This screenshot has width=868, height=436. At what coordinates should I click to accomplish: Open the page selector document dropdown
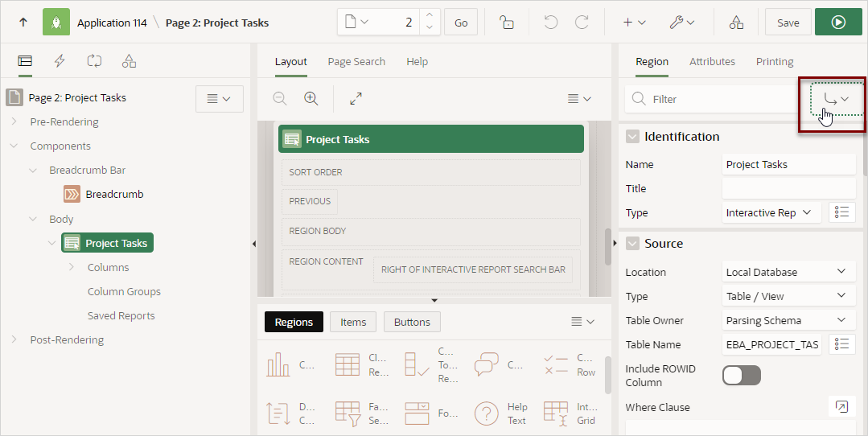[x=356, y=23]
